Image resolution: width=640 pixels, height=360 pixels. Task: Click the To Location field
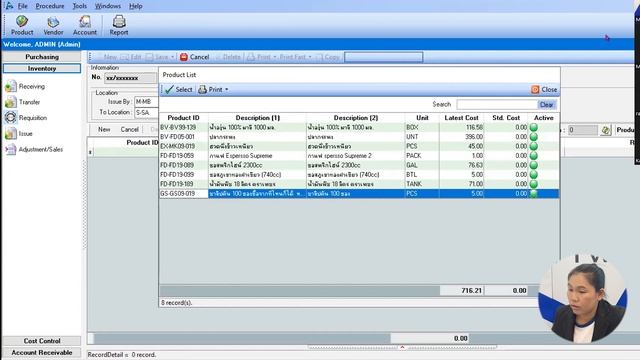[x=146, y=112]
